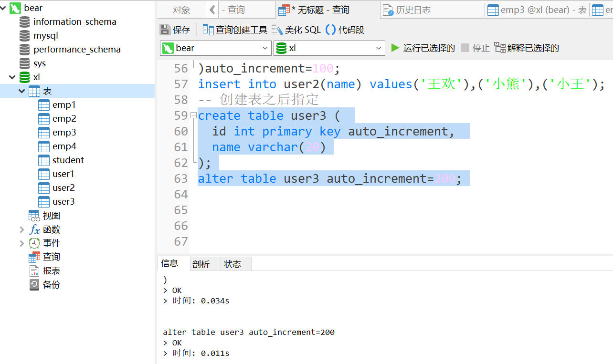Switch to the 历史日志 tab

point(433,10)
